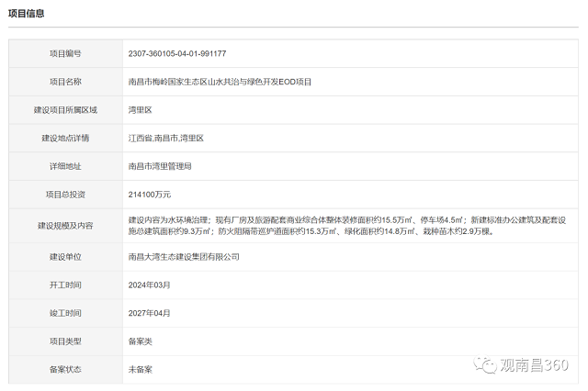Click the 建设地点详情 label cell
Screen dimensions: 588x391
click(65, 138)
